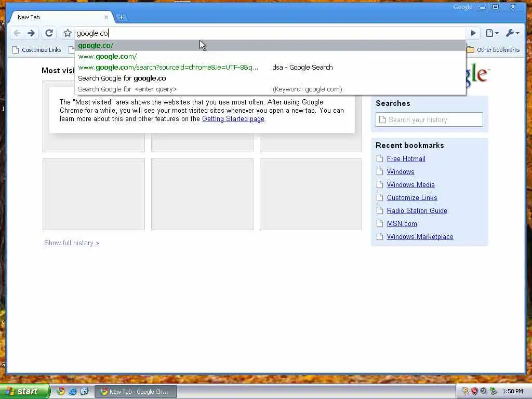Open the Windows bookmark link
The width and height of the screenshot is (532, 399).
[401, 171]
